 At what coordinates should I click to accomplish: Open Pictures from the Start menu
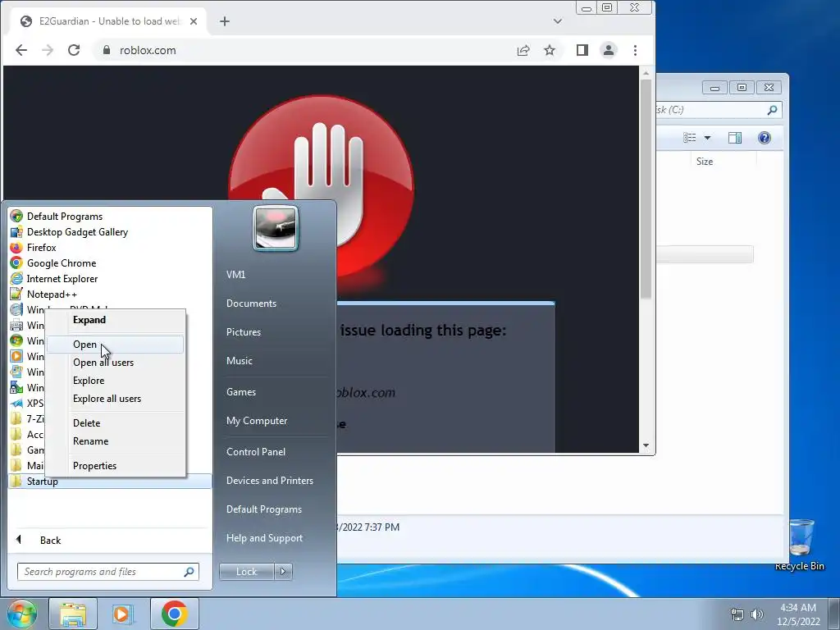coord(243,332)
